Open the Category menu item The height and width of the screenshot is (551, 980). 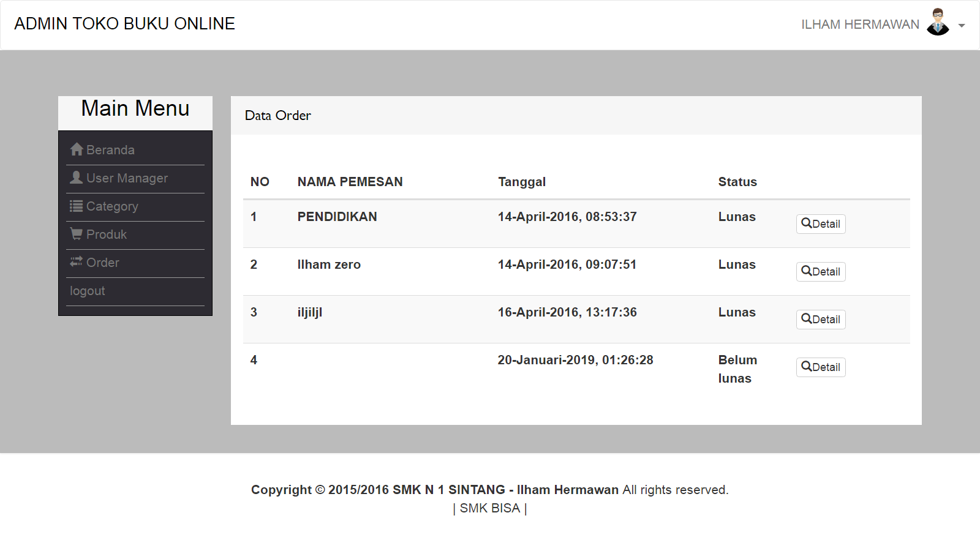[x=112, y=206]
